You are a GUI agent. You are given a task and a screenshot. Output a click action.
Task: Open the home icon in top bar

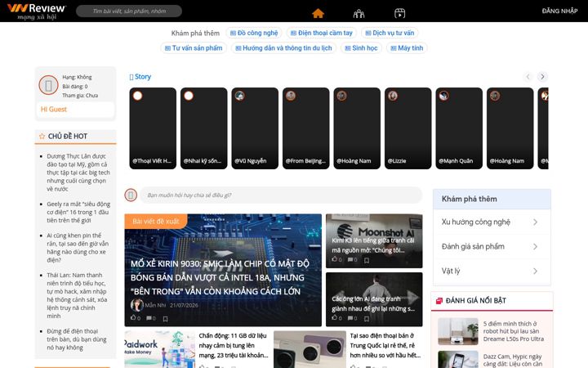point(318,14)
